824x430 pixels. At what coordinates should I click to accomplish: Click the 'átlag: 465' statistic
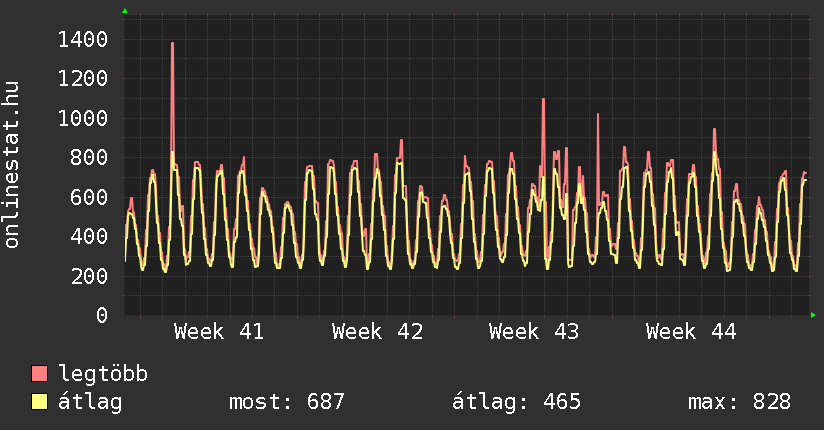pos(517,402)
